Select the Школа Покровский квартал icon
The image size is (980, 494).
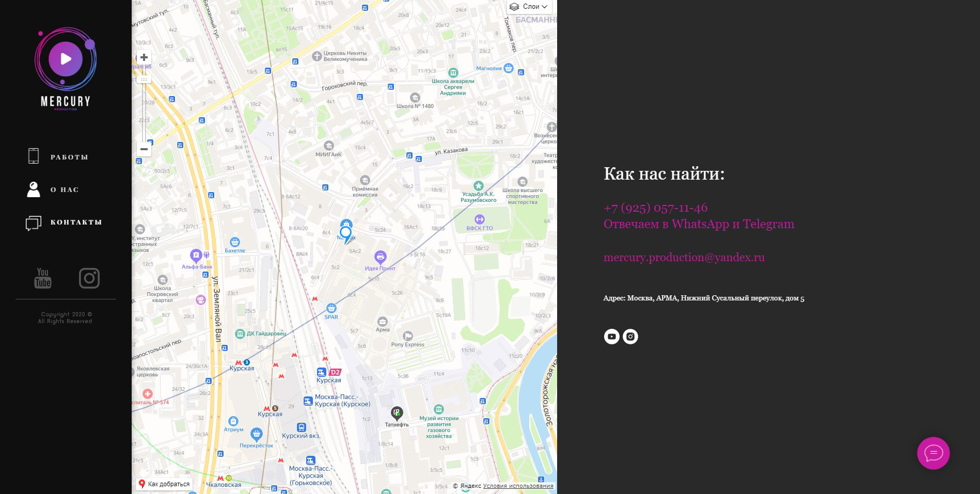click(163, 280)
